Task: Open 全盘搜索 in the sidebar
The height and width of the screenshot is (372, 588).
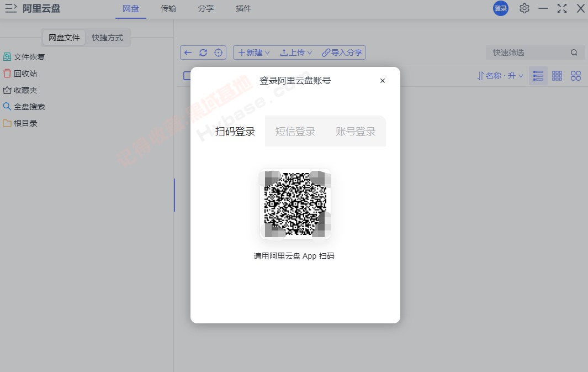Action: 24,107
